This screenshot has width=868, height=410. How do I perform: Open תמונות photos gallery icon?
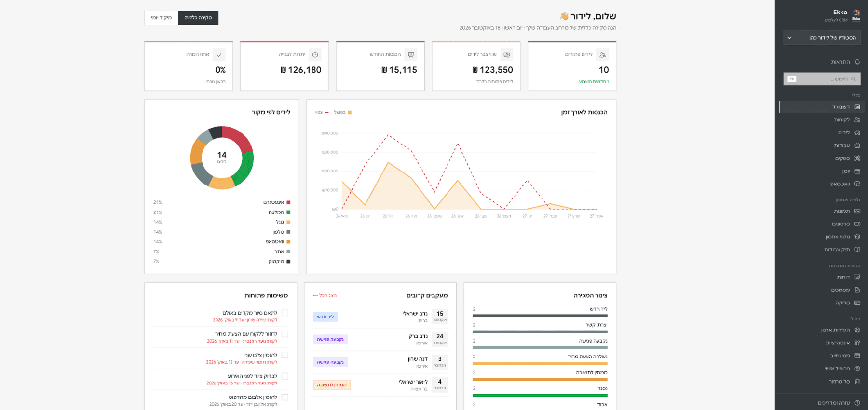tap(857, 211)
